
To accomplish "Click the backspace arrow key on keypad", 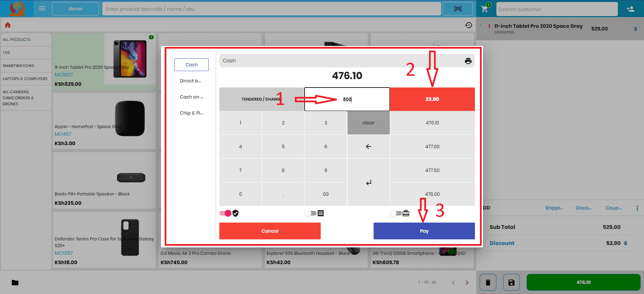I will coord(368,146).
